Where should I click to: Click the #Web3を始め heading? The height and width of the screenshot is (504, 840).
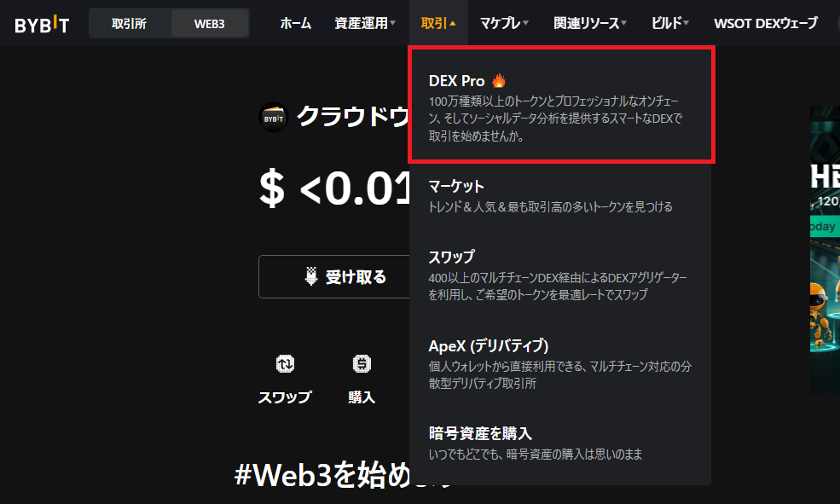tap(322, 474)
